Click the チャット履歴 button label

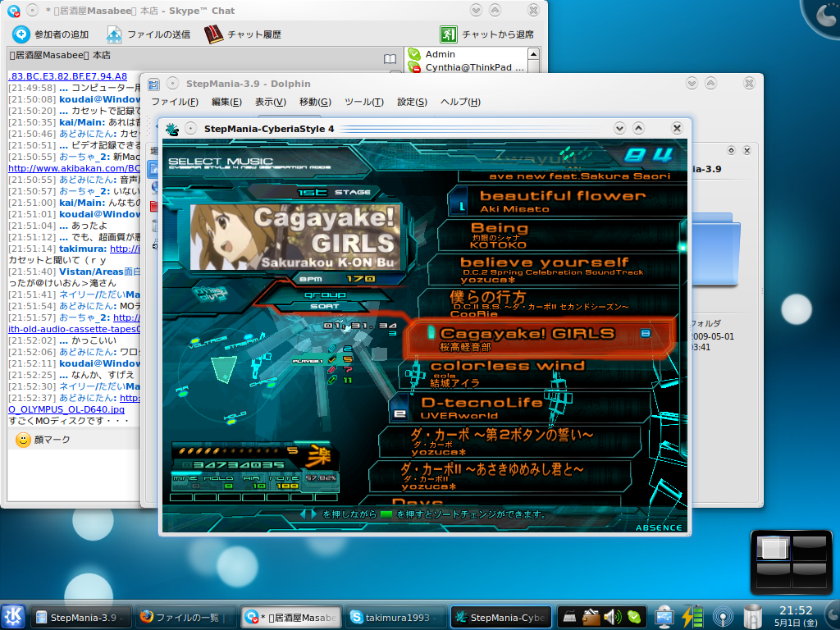pos(254,34)
